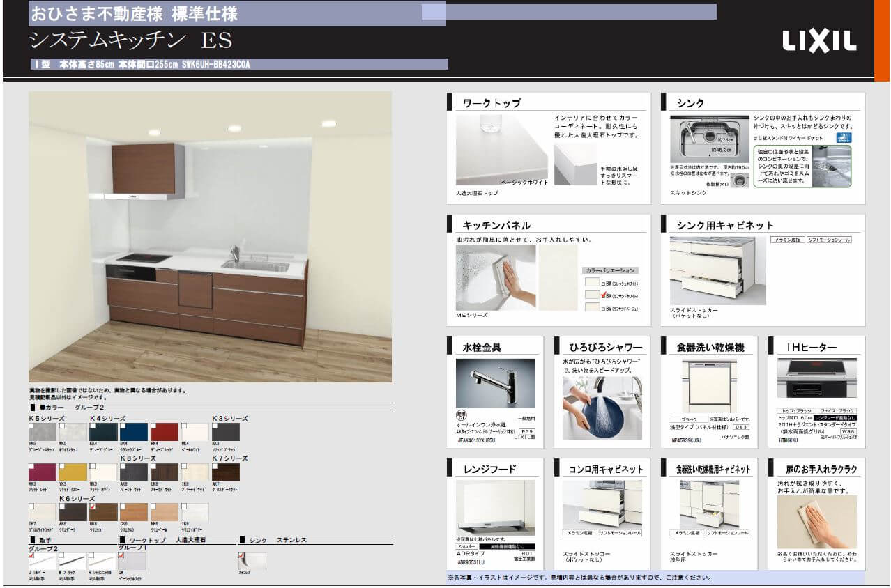Open the dishwasher photo in 食器洗い乾燥機
The image size is (891, 588).
click(710, 387)
